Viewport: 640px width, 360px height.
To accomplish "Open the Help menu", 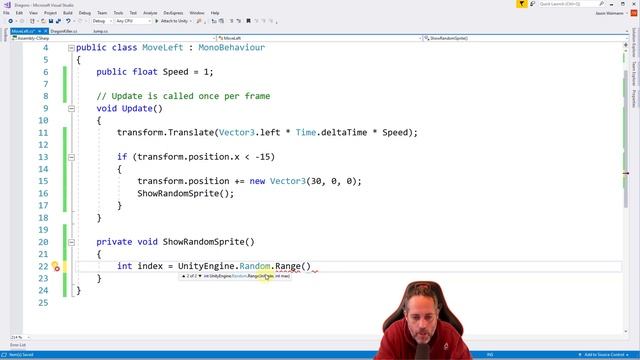I will point(215,13).
